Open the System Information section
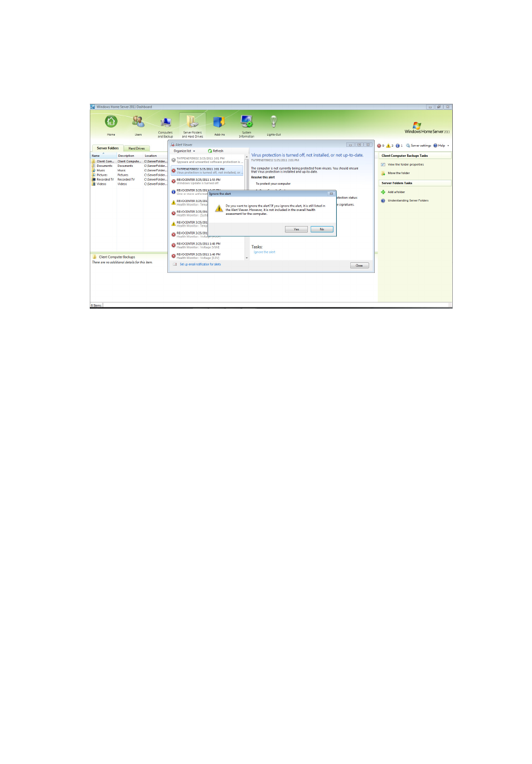 (246, 127)
